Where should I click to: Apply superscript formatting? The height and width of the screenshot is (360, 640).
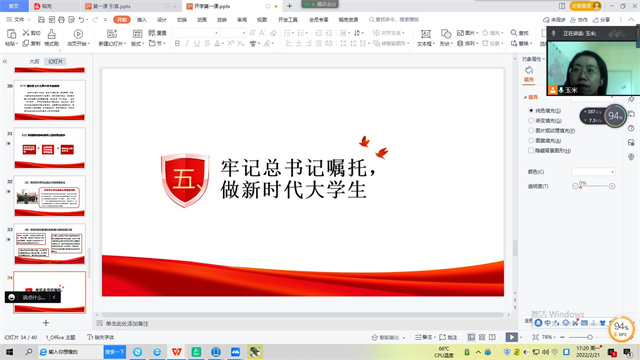(x=231, y=43)
